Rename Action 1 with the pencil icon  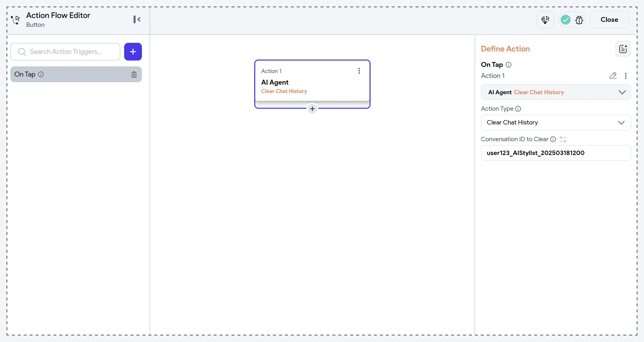pyautogui.click(x=613, y=76)
